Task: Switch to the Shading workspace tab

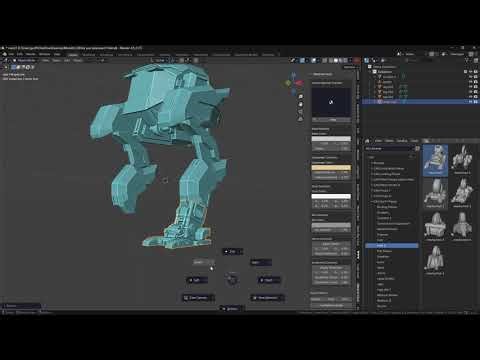Action: point(165,55)
